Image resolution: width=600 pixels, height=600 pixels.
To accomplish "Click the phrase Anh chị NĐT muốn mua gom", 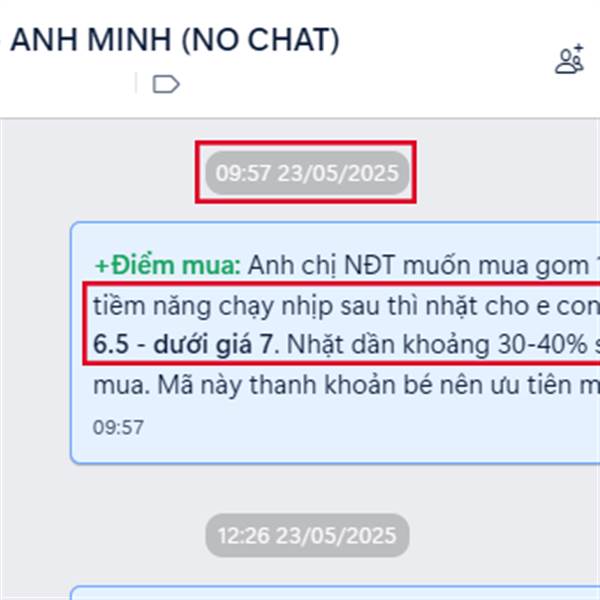I will tap(419, 266).
